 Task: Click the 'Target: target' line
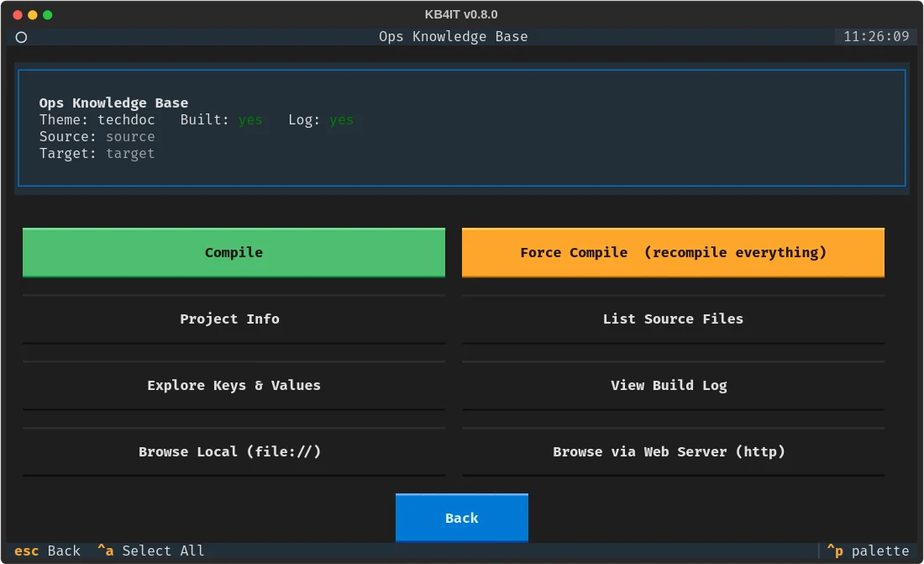click(x=97, y=153)
